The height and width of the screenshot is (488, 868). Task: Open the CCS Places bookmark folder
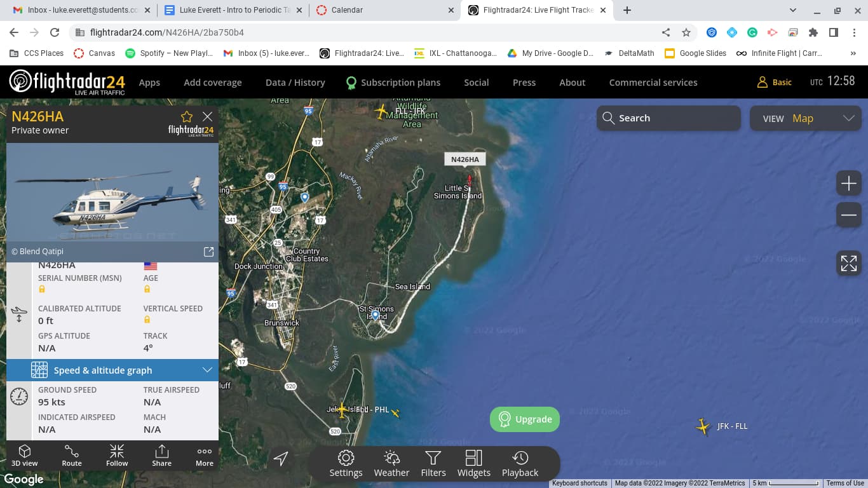click(x=37, y=53)
